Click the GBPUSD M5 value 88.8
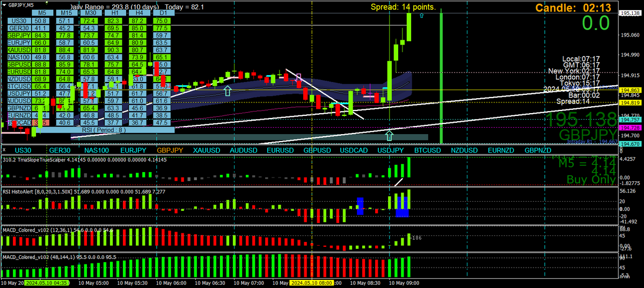 tap(42, 64)
